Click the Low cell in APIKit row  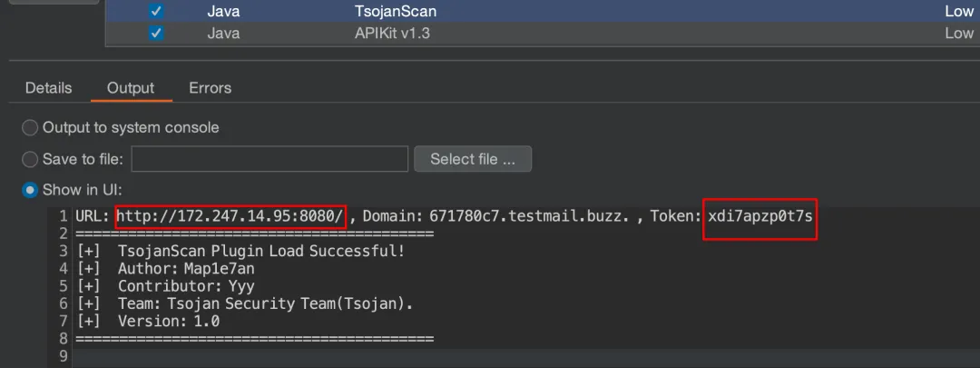tap(958, 34)
